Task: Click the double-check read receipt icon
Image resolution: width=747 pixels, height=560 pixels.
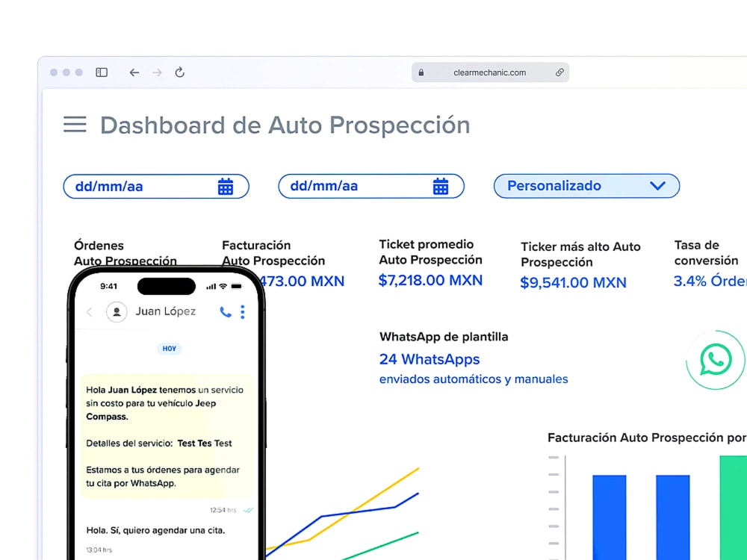Action: [x=248, y=510]
